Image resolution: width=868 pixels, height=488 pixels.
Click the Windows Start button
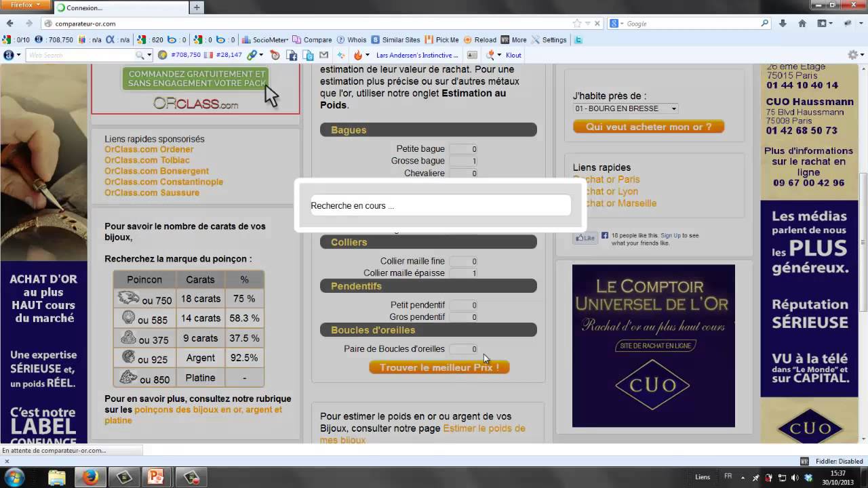pos(15,477)
